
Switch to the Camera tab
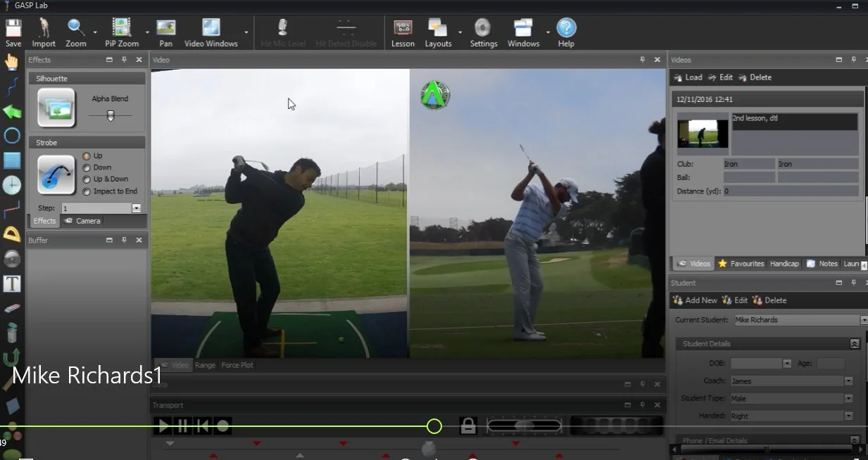(x=82, y=221)
